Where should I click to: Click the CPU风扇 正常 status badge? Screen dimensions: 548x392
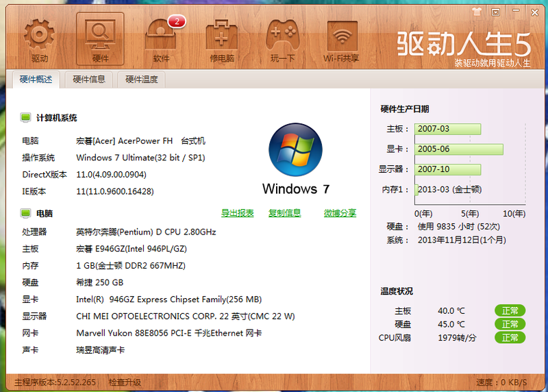510,337
